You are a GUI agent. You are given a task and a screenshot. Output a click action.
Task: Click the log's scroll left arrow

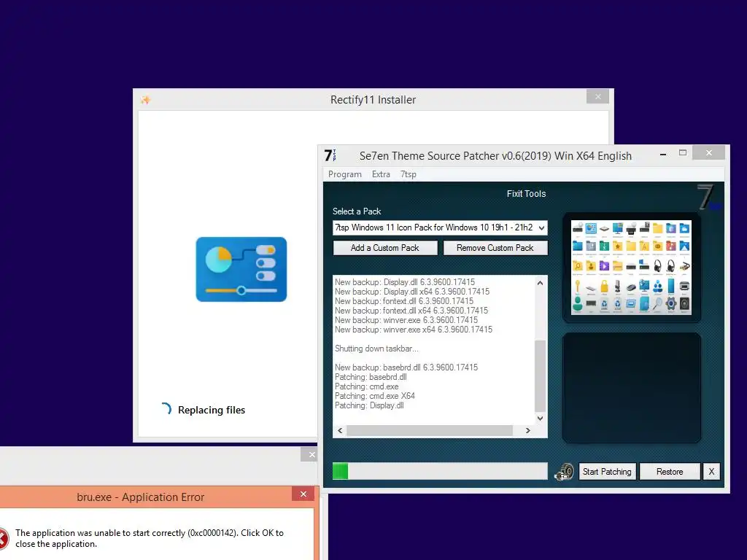pyautogui.click(x=340, y=430)
